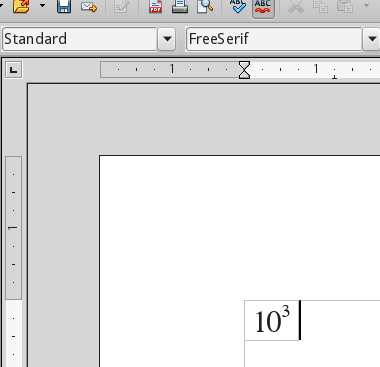The width and height of the screenshot is (380, 367).
Task: Paste from clipboard icon
Action: coord(345,6)
